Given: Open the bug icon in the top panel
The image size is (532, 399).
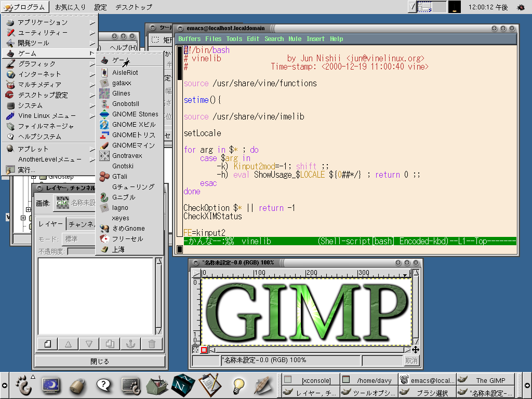Looking at the screenshot, I should [x=521, y=7].
